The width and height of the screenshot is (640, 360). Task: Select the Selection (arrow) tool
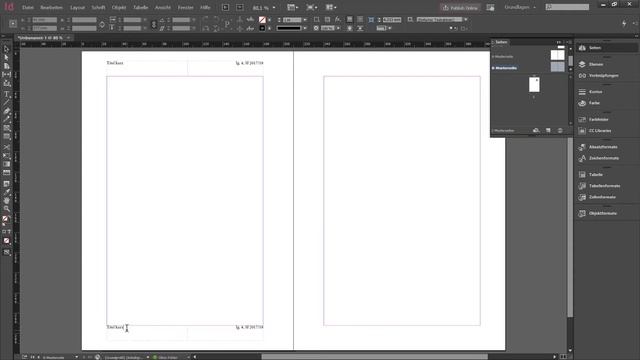[x=6, y=49]
